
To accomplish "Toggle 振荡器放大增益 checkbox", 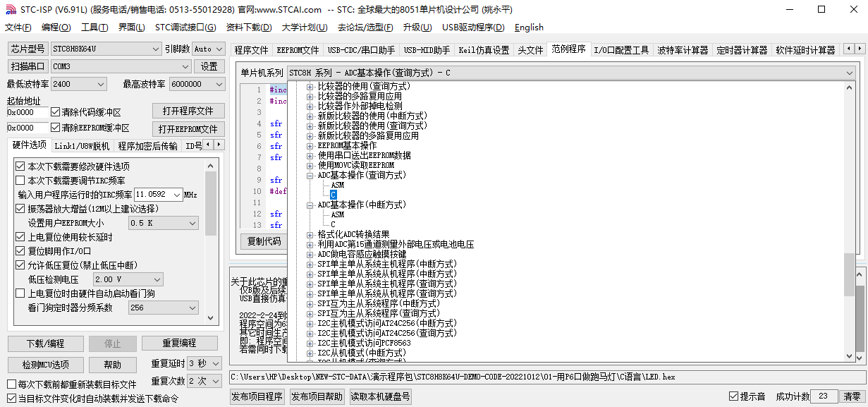I will (20, 209).
